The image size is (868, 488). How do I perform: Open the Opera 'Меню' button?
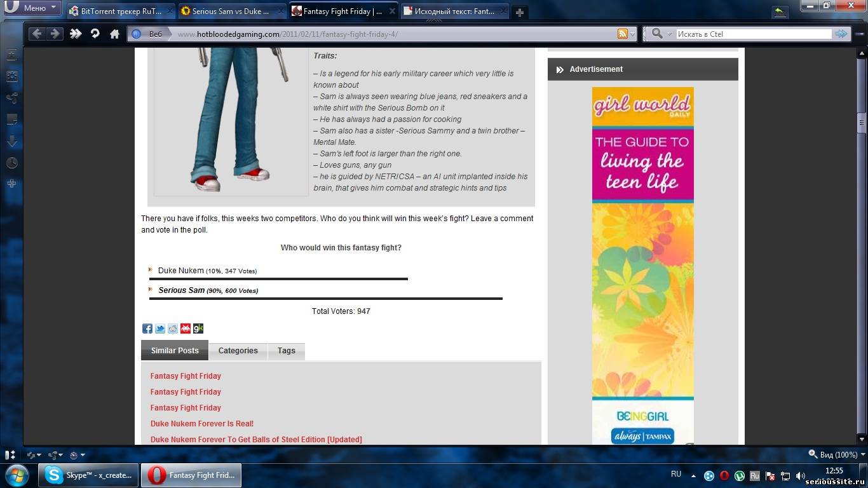point(31,8)
